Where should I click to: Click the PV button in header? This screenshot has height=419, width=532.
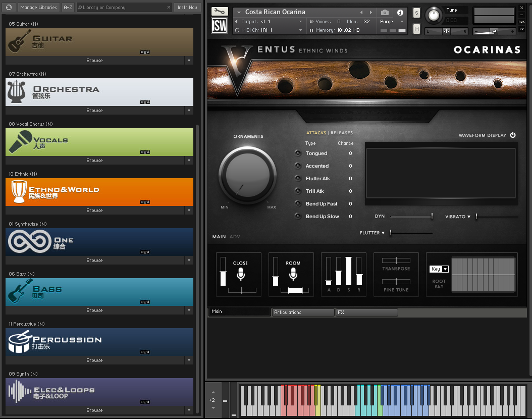(521, 29)
